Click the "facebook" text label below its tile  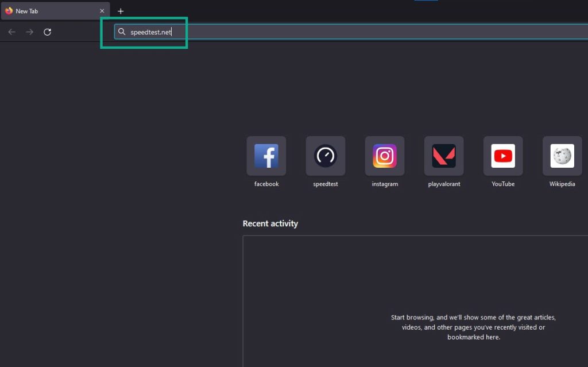pos(266,184)
